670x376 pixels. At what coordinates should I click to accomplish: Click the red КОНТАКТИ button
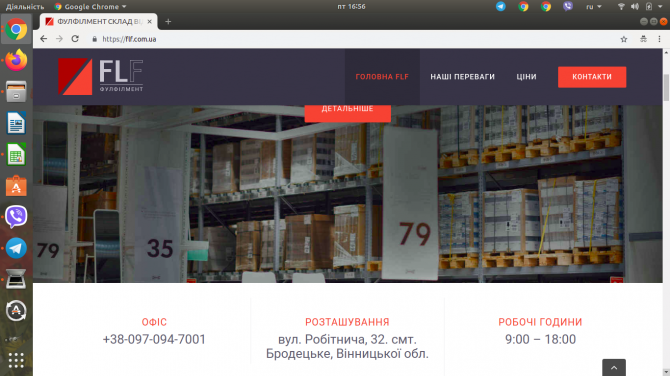[x=592, y=77]
